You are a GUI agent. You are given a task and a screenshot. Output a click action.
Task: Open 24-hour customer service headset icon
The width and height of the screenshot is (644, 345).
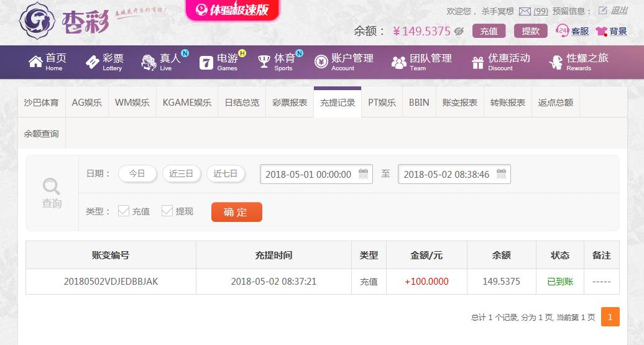click(x=562, y=31)
